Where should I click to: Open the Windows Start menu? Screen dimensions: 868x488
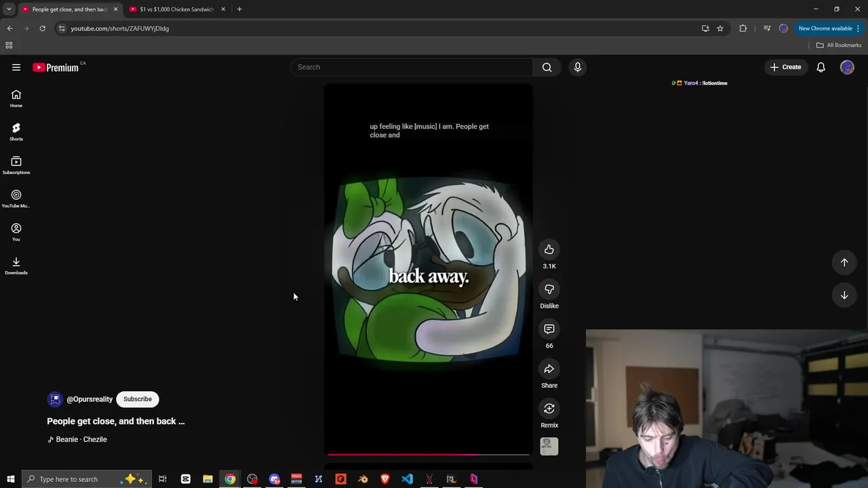click(x=11, y=479)
